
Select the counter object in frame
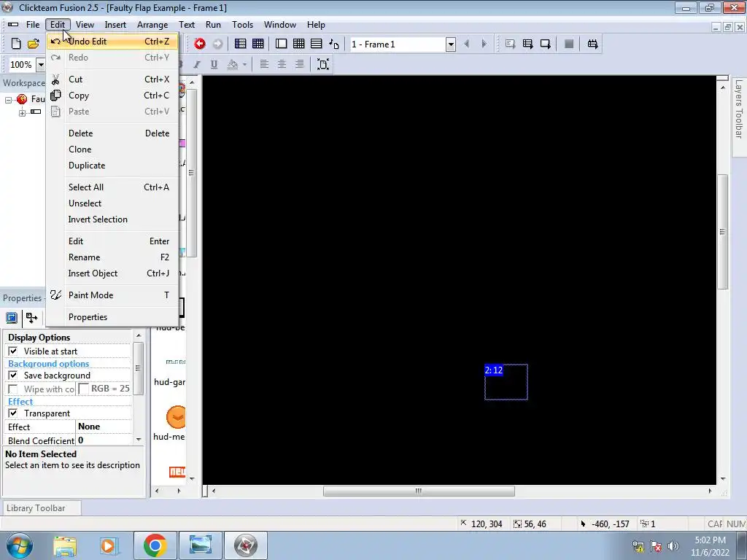pyautogui.click(x=506, y=382)
